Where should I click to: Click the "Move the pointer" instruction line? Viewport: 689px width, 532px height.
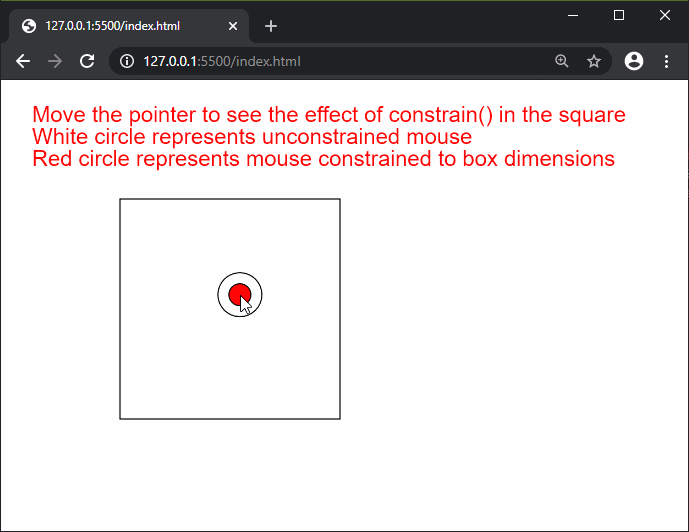[328, 114]
